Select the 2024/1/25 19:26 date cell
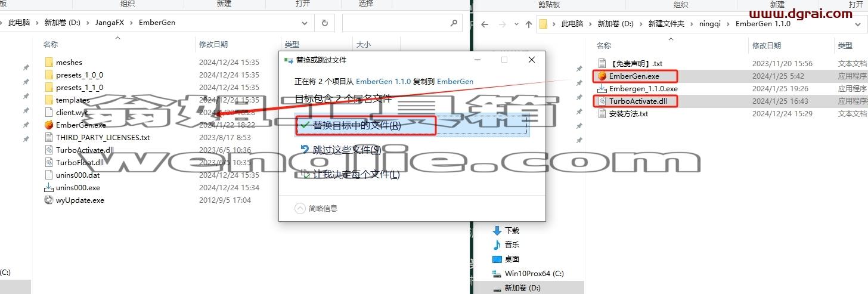868x294 pixels. (780, 88)
